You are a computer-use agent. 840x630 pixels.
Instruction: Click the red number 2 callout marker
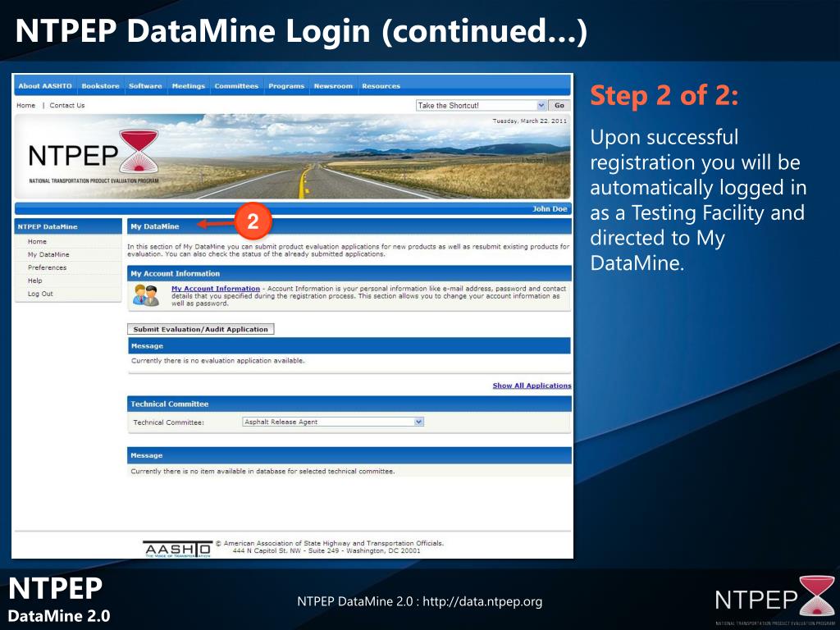tap(254, 221)
